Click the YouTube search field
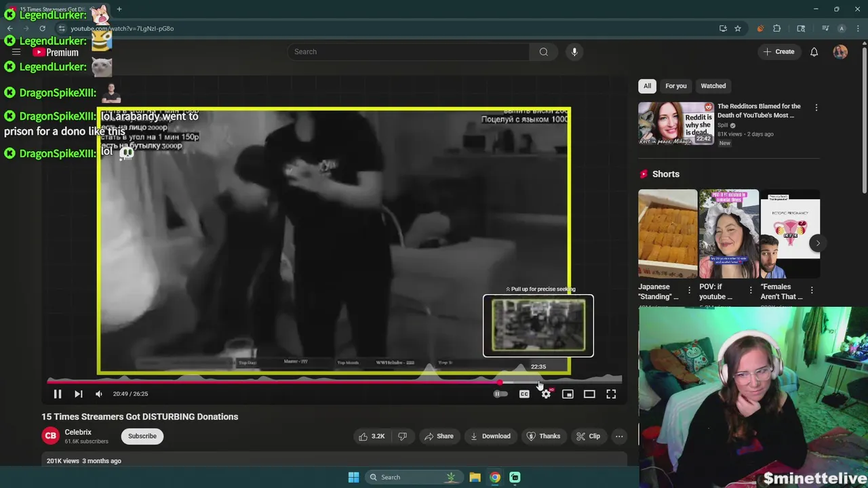The image size is (868, 488). tap(408, 52)
